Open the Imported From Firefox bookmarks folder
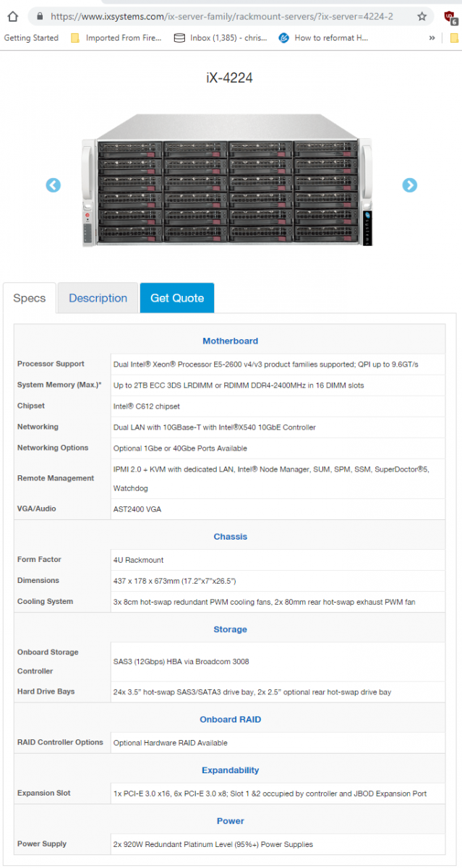 pos(116,38)
